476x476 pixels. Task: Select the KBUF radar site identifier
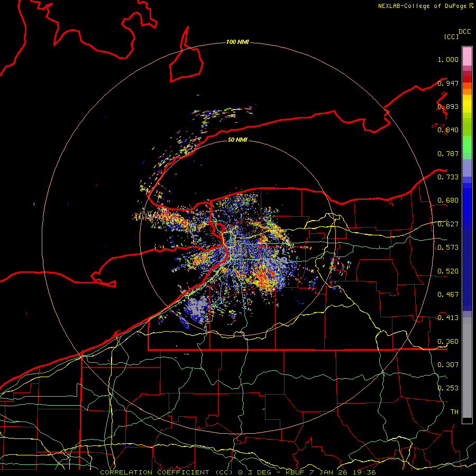pos(295,472)
